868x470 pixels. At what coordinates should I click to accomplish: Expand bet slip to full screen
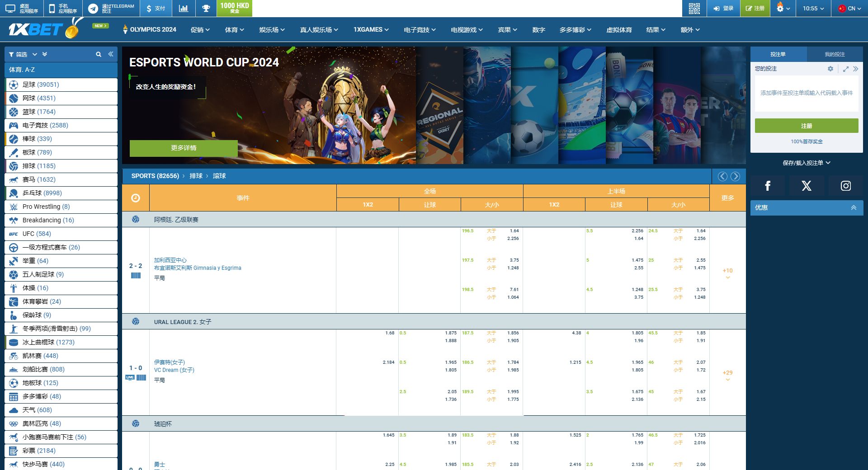tap(846, 69)
